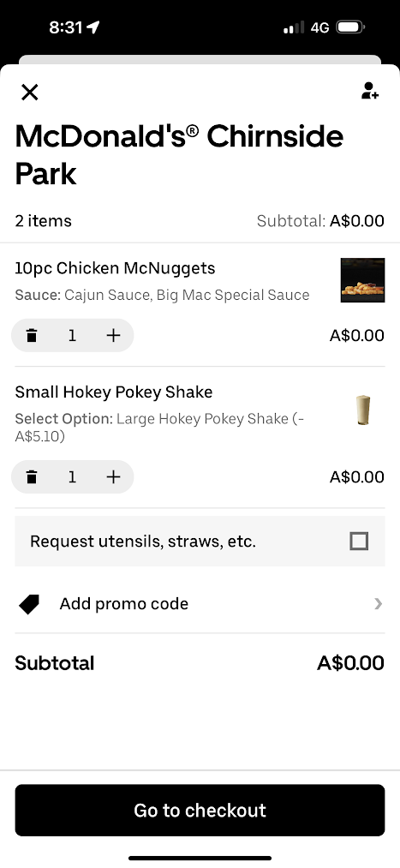Open the Hokey Pokey Shake thumbnail image
Screen dimensions: 400x868
pyautogui.click(x=363, y=410)
